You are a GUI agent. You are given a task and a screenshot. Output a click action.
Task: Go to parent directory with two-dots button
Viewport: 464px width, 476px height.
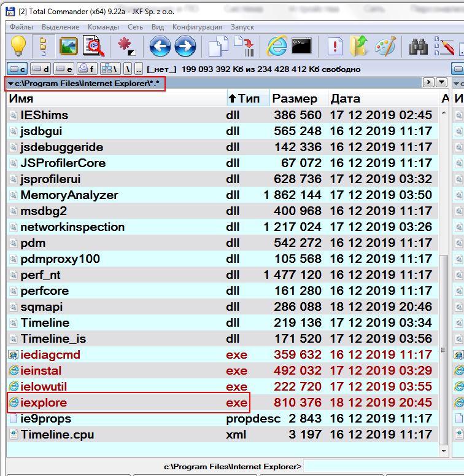point(139,69)
